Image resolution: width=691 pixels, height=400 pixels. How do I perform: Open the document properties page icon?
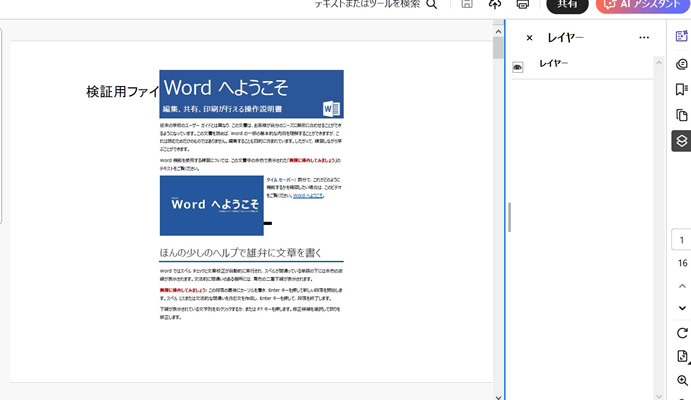click(x=682, y=356)
